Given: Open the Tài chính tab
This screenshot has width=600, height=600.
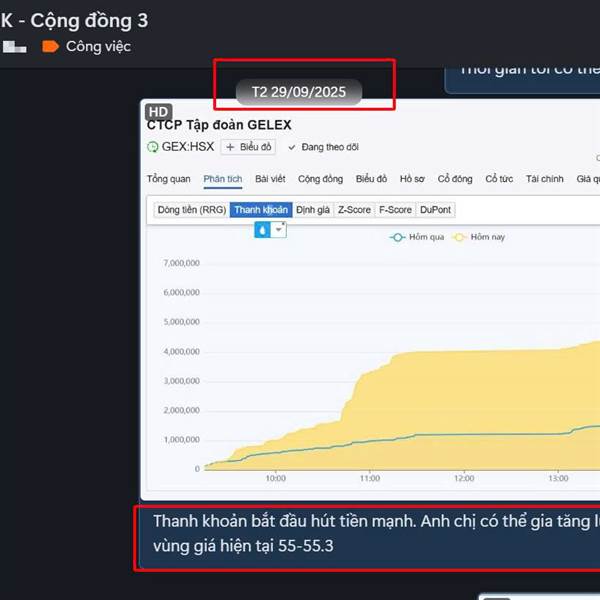Looking at the screenshot, I should (x=545, y=179).
